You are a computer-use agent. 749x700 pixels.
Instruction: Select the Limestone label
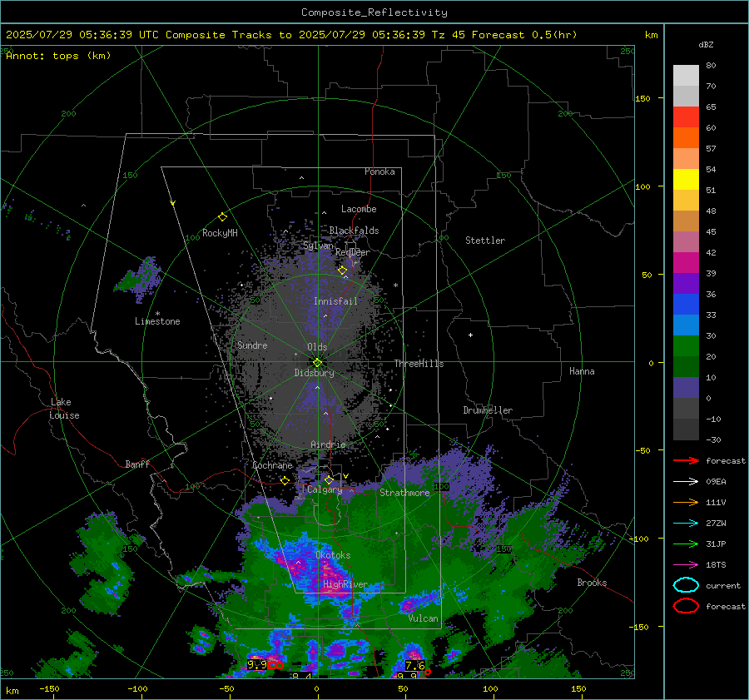157,321
